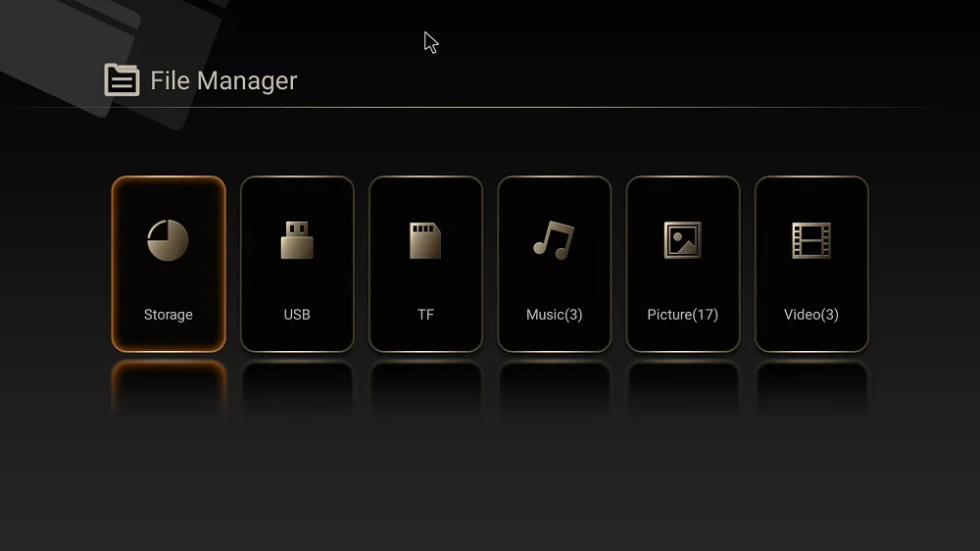Click the File Manager title text
Viewport: 980px width, 551px height.
(x=223, y=80)
